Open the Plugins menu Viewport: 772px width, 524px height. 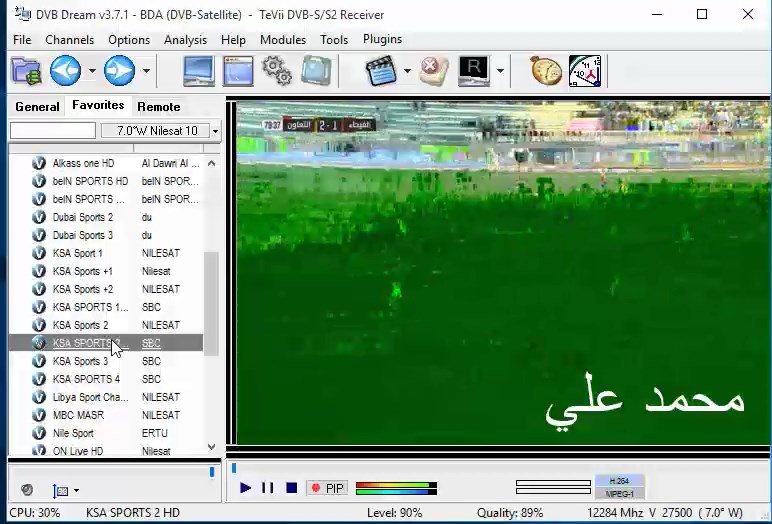(383, 39)
